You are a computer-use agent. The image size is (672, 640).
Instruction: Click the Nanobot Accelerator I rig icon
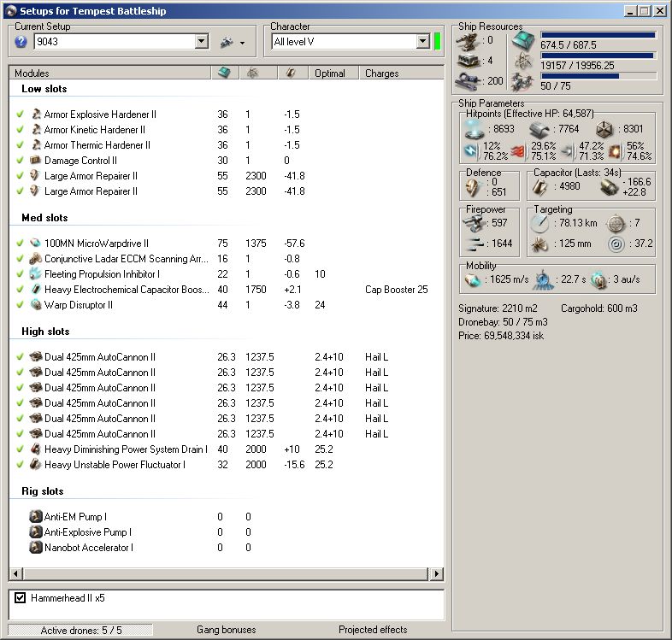pyautogui.click(x=36, y=547)
